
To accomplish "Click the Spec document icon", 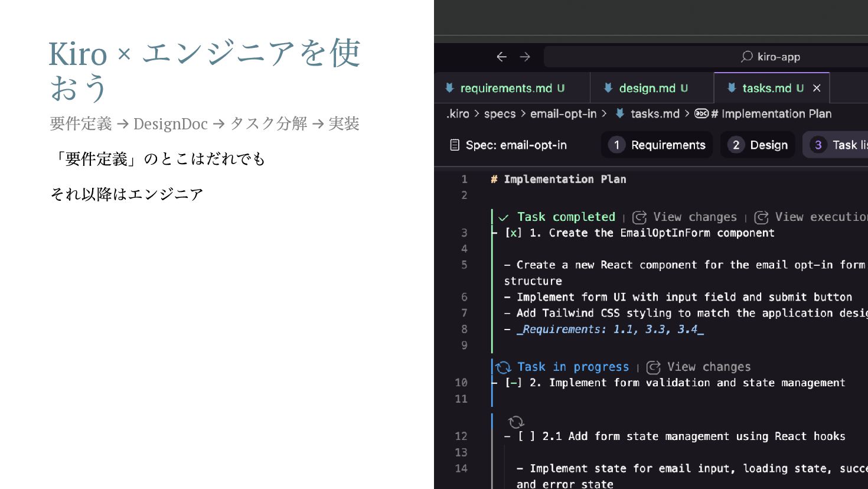I will point(455,145).
